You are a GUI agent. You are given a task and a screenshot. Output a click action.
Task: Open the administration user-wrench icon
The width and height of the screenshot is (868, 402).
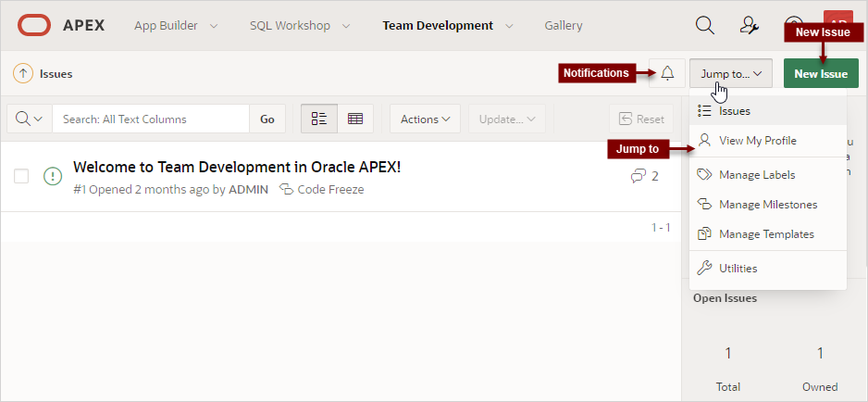(x=750, y=26)
